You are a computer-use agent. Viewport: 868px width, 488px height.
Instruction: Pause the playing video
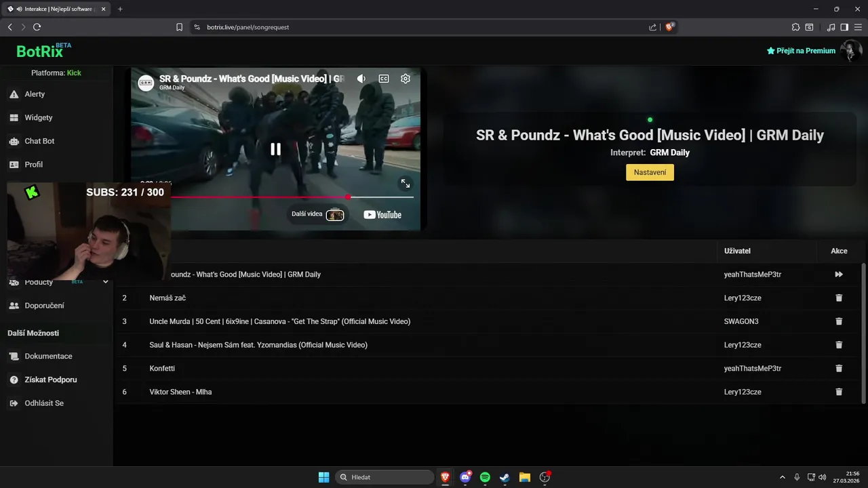[x=275, y=149]
